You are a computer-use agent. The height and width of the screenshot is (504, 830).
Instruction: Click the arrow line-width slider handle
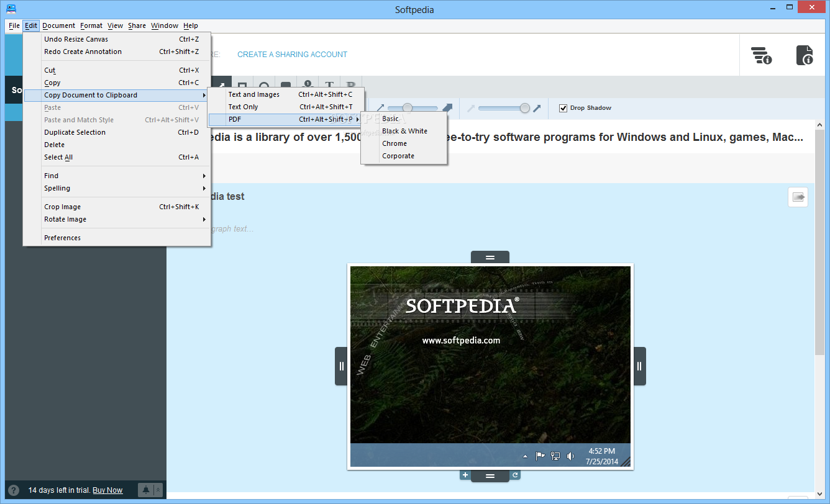[408, 108]
